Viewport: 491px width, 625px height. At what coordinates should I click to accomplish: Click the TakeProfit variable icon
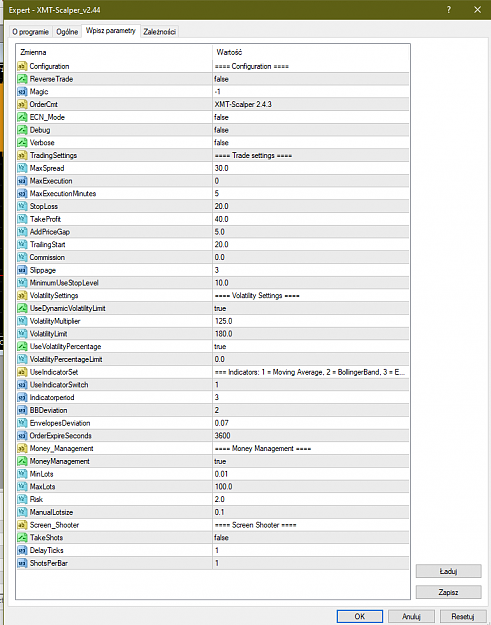[x=22, y=219]
